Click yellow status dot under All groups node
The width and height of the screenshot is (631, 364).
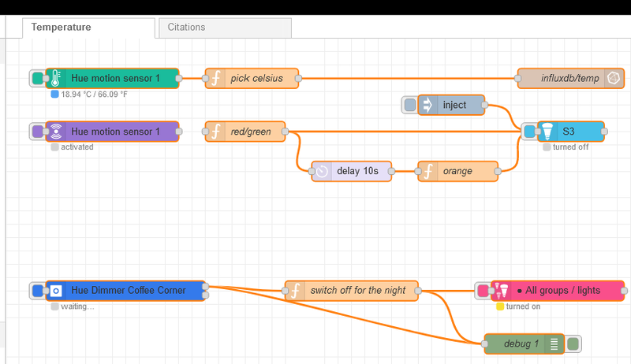(500, 306)
